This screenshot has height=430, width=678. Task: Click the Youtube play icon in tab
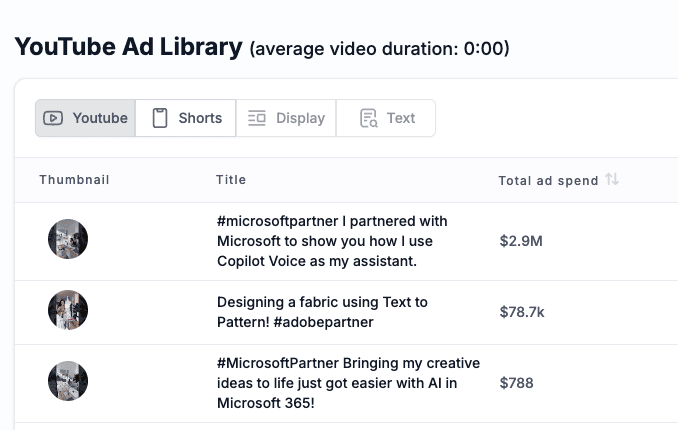(53, 118)
